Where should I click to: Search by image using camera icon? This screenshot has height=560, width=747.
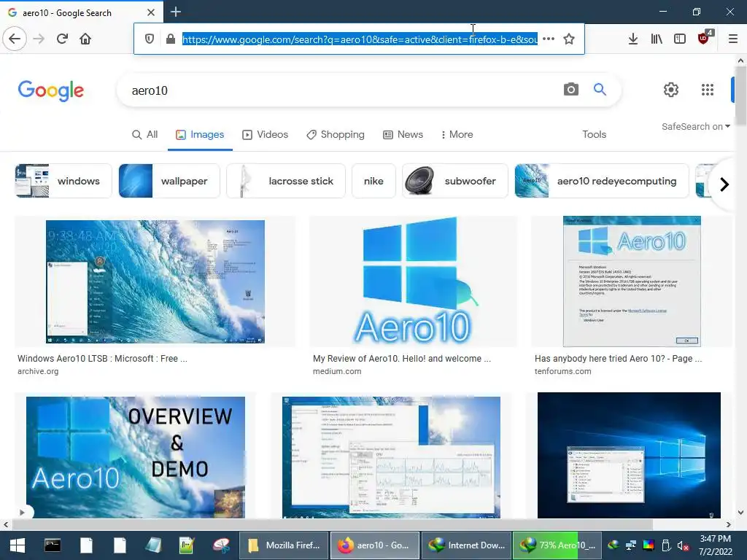[570, 89]
